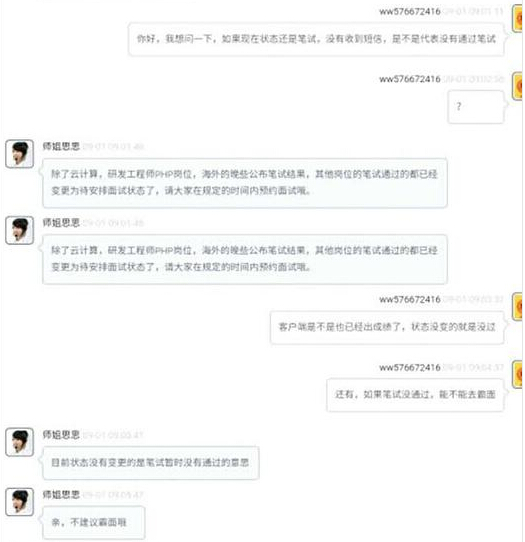Open ww576672416 username above the ? message
Image resolution: width=525 pixels, height=542 pixels.
tap(410, 79)
